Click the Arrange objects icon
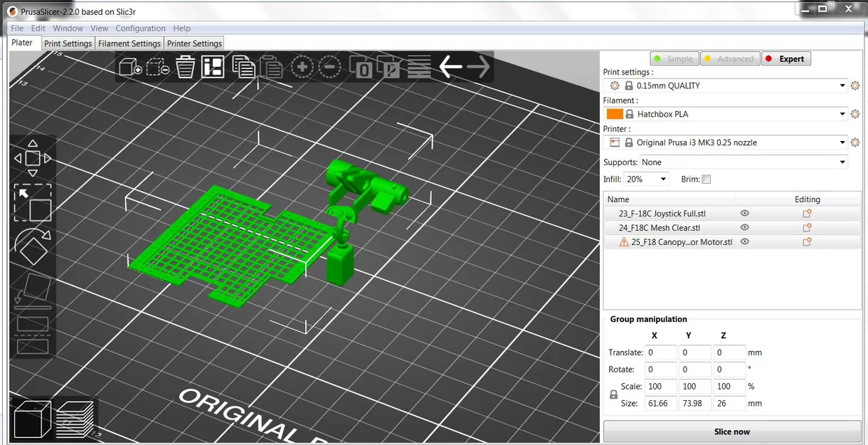The image size is (868, 445). pos(213,68)
